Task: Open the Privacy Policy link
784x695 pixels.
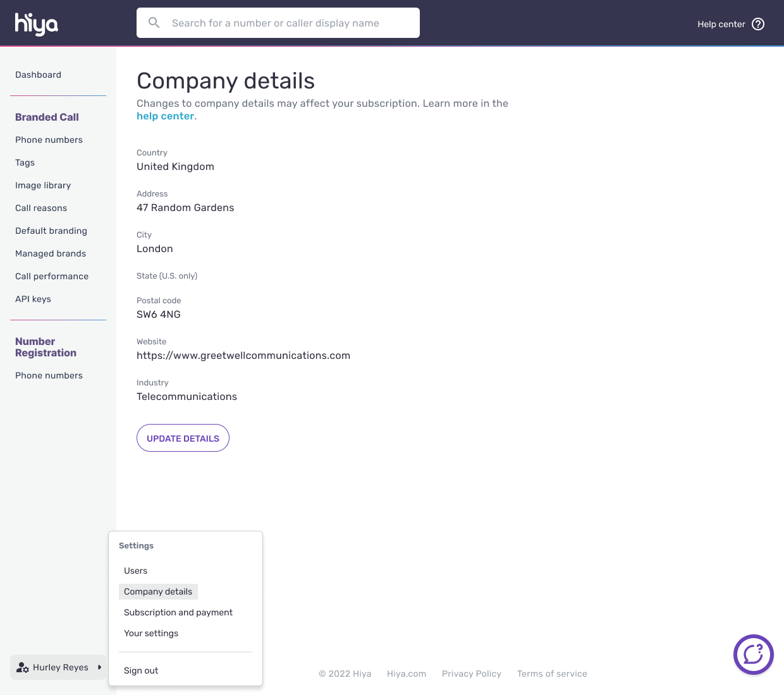Action: (472, 674)
